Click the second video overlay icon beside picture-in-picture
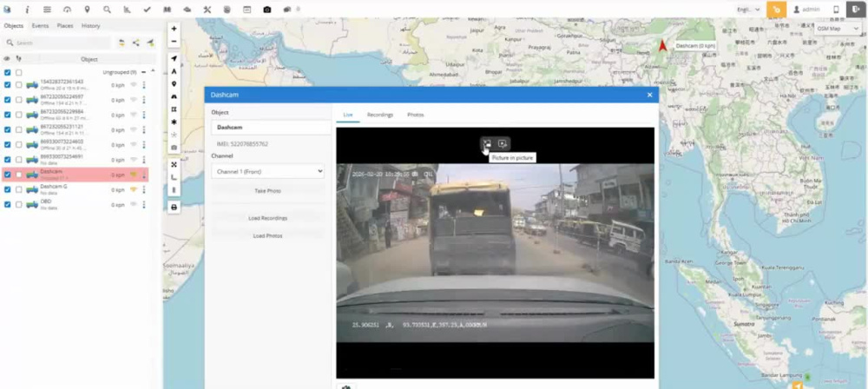 502,143
